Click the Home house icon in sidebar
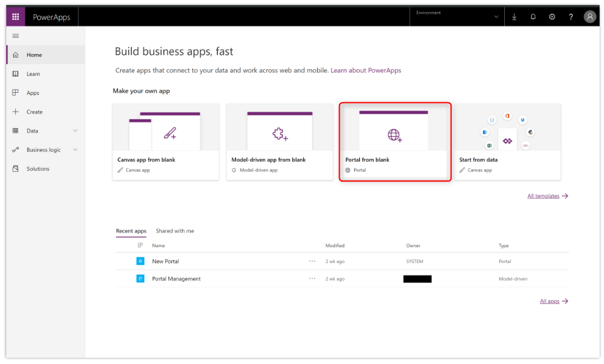This screenshot has width=604, height=364. pos(16,55)
